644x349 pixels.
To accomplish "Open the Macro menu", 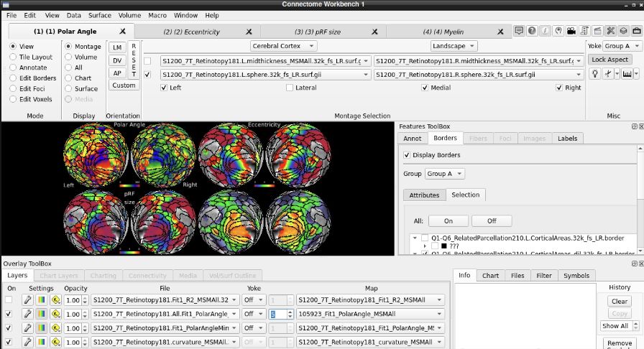I will click(157, 15).
